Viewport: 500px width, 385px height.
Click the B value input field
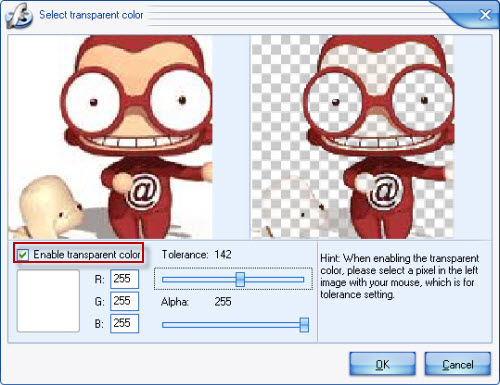coord(124,323)
